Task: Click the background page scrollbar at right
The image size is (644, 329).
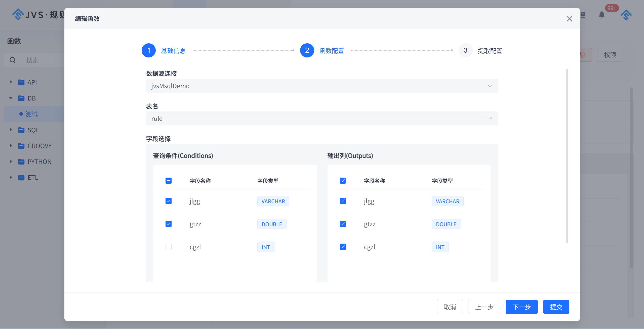Action: 631,178
